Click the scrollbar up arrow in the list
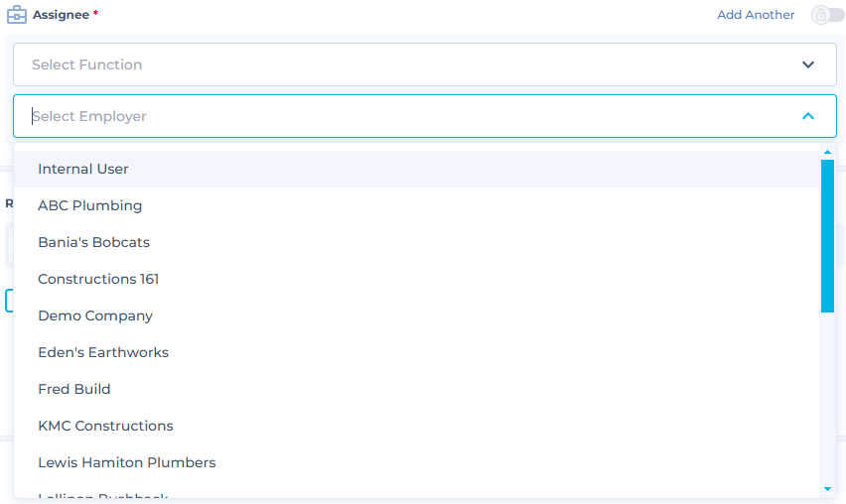 click(x=827, y=152)
